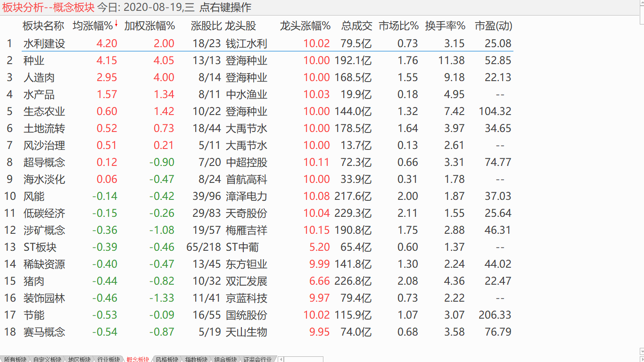Viewport: 644px width, 362px height.
Task: Open the 指数板块 tab
Action: (x=197, y=359)
